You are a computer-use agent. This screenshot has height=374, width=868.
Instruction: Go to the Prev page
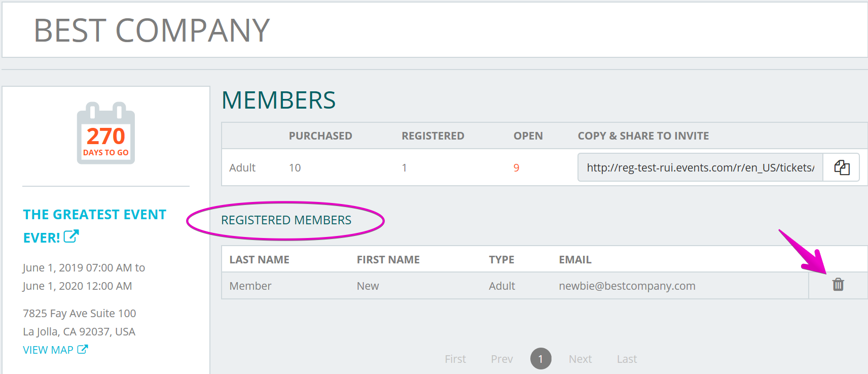tap(502, 359)
